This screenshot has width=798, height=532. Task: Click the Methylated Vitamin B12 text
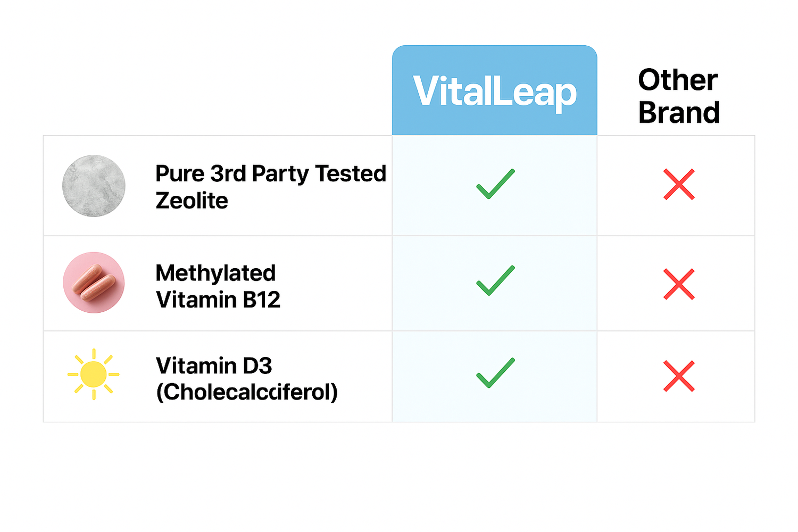click(x=218, y=286)
